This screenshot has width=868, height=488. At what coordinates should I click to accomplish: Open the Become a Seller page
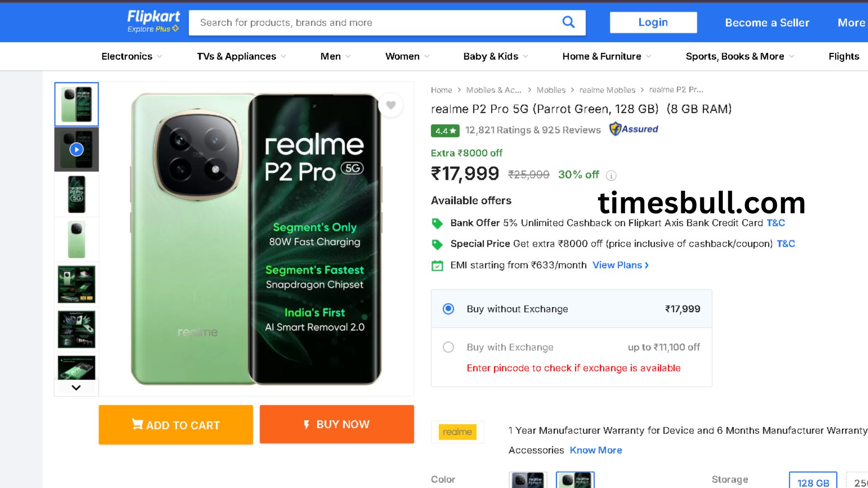point(767,23)
